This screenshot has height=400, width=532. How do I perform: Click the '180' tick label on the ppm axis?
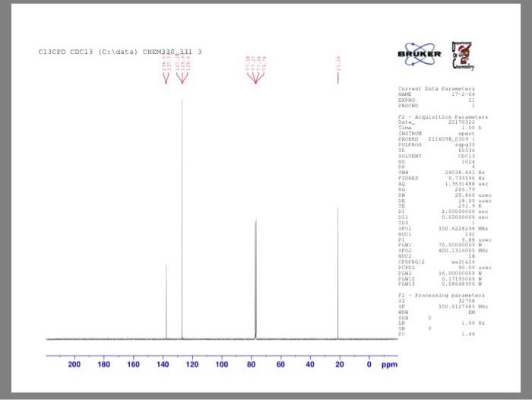(104, 364)
